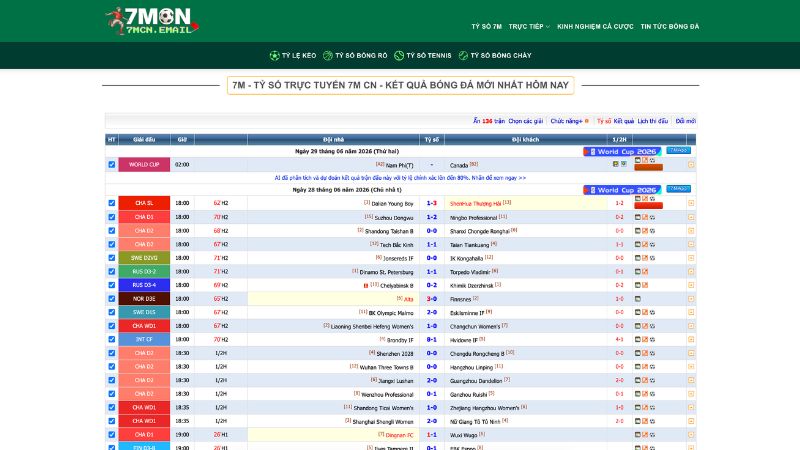
Task: Click the Shenhua Thượng Hải team name
Action: tap(475, 204)
